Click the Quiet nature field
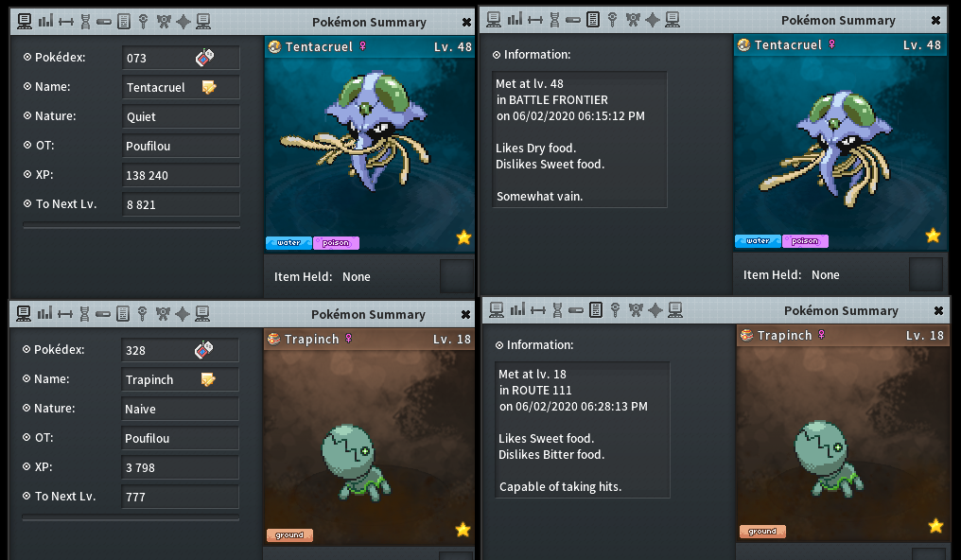The height and width of the screenshot is (560, 961). pos(181,116)
